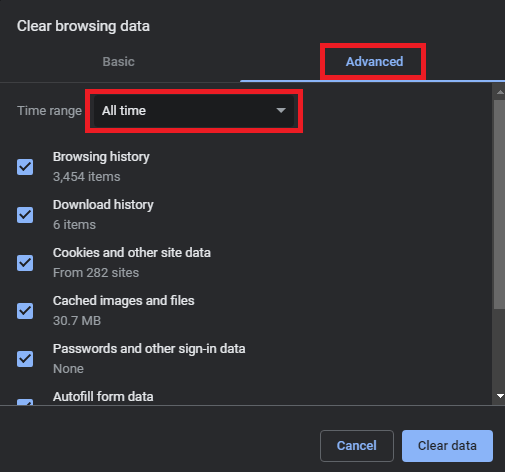Click the 'Browsing history' label
This screenshot has height=472, width=505.
coord(101,157)
